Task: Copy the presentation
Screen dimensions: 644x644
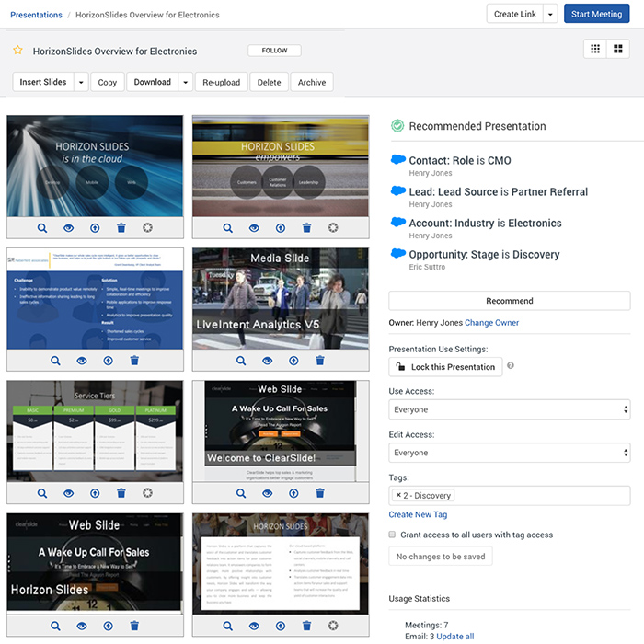Action: [x=108, y=82]
